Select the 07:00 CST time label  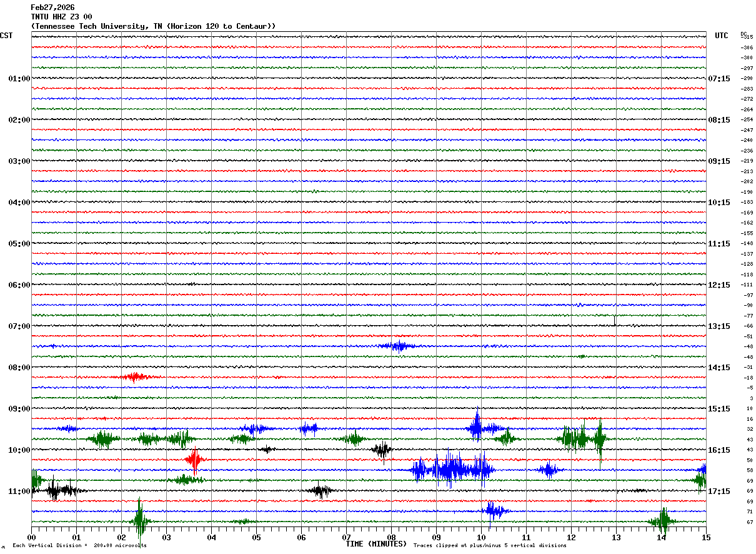[19, 326]
